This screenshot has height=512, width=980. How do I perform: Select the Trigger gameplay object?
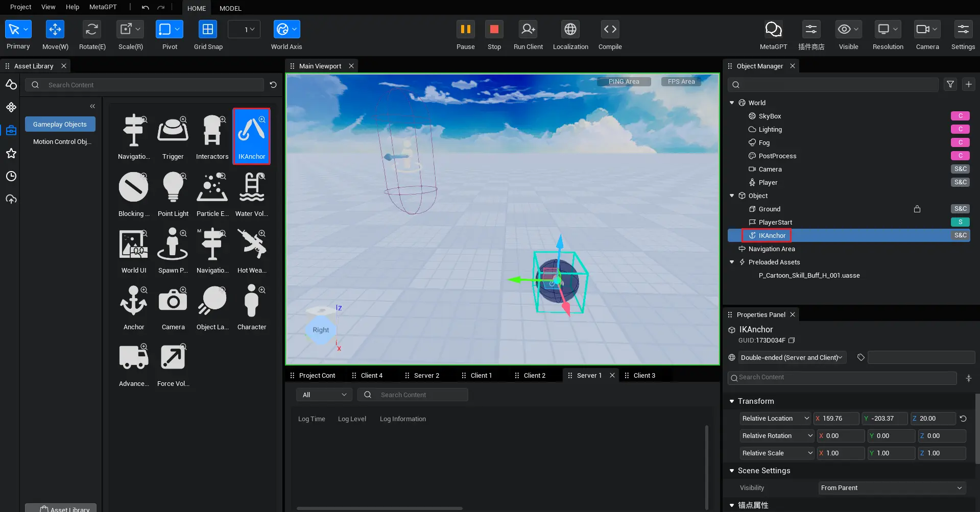[173, 136]
